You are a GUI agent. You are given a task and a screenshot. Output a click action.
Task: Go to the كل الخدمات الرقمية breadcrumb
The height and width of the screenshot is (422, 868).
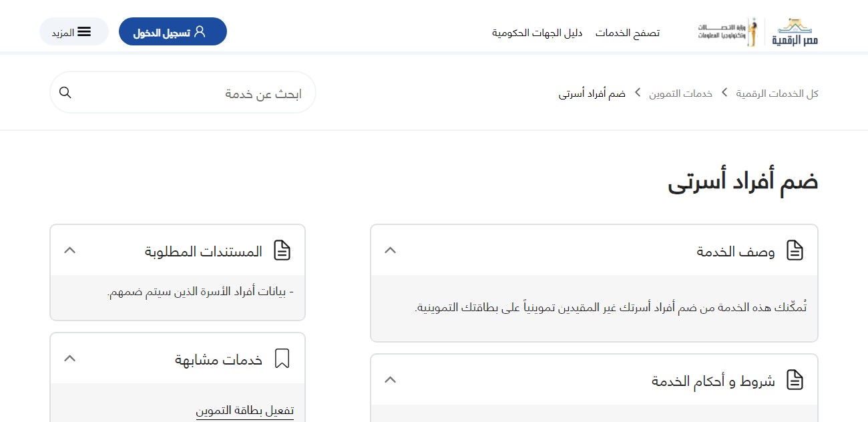777,93
